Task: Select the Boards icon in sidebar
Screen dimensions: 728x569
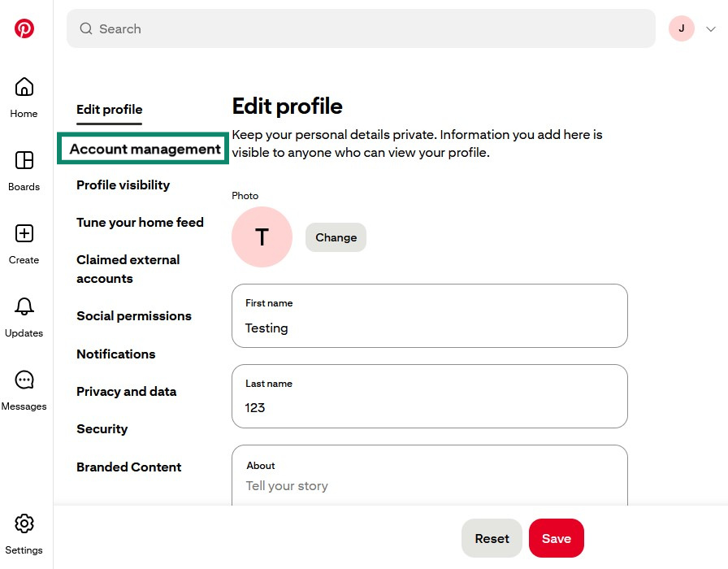Action: click(23, 159)
